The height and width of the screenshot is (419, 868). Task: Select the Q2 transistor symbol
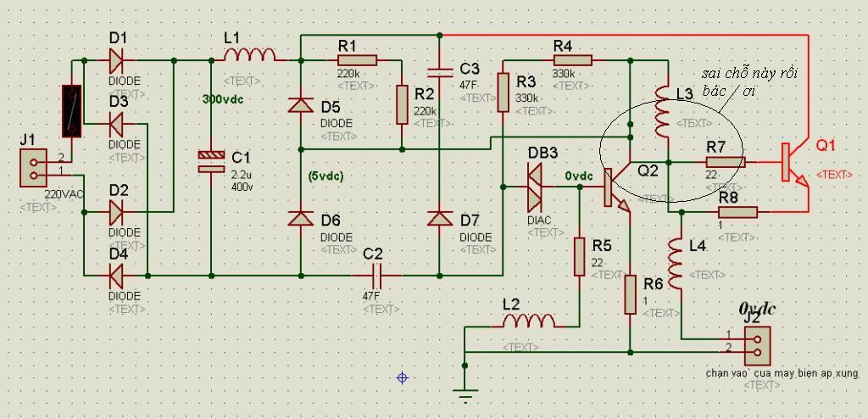coord(617,188)
